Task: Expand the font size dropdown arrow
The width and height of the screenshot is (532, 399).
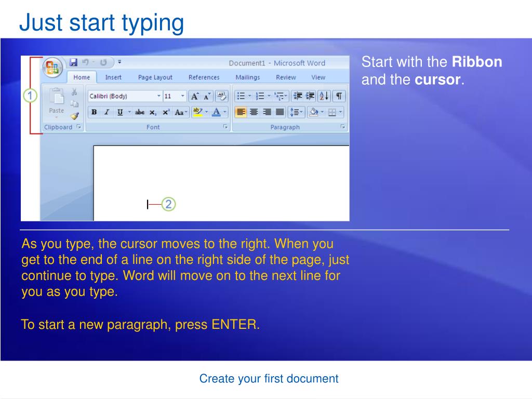Action: (x=183, y=96)
